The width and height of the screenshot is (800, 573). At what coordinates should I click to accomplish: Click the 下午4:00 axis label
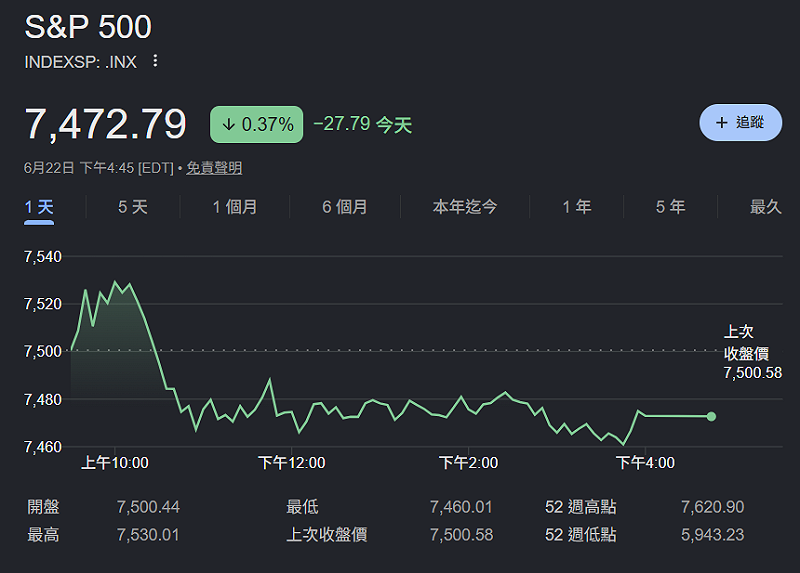645,463
